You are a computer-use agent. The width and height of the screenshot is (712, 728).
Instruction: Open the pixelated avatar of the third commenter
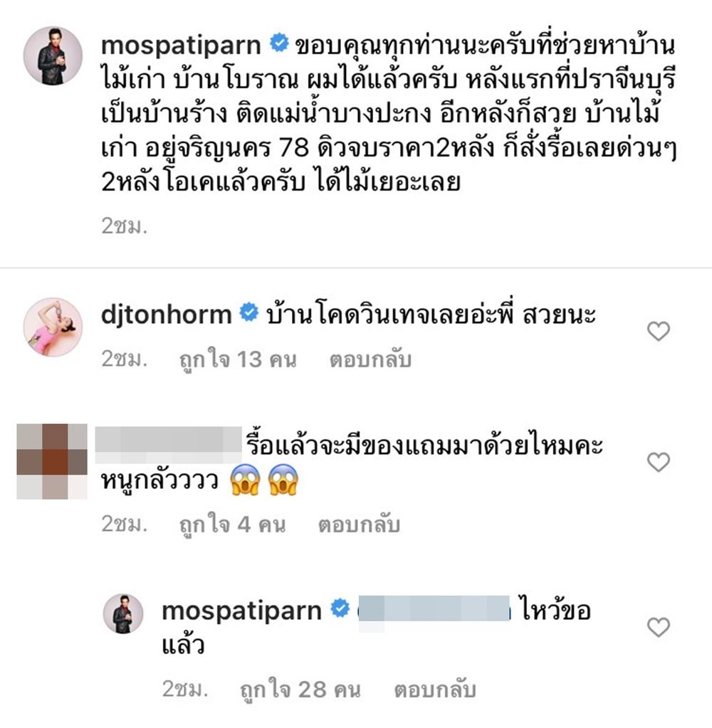point(52,461)
